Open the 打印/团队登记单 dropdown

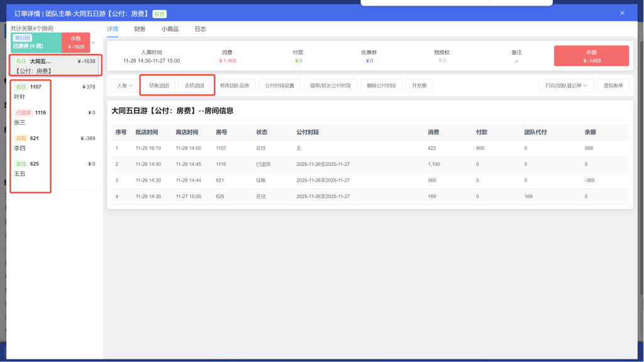point(566,85)
